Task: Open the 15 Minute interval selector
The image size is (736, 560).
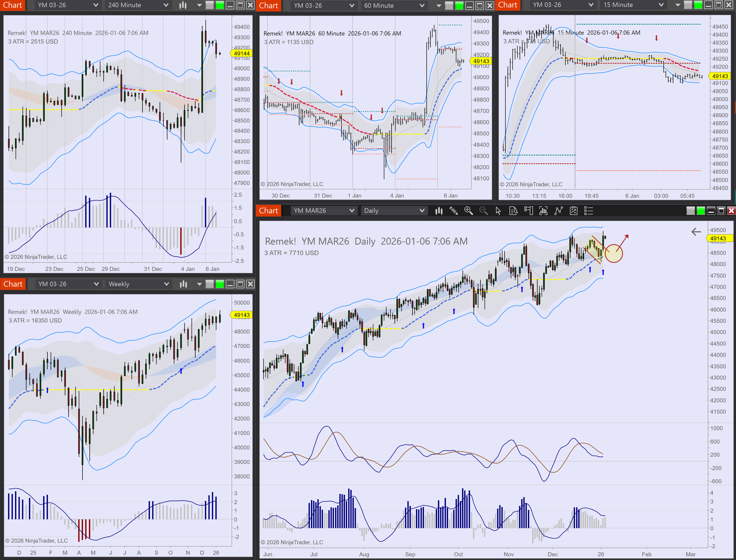Action: (x=633, y=5)
